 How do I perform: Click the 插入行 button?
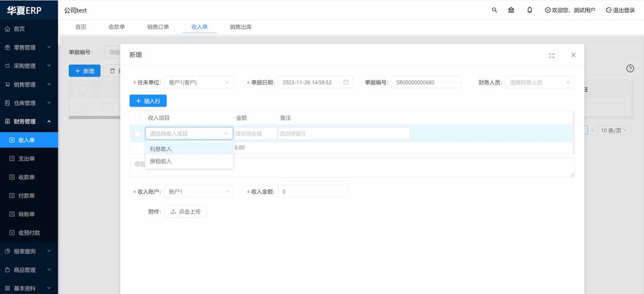coord(148,101)
